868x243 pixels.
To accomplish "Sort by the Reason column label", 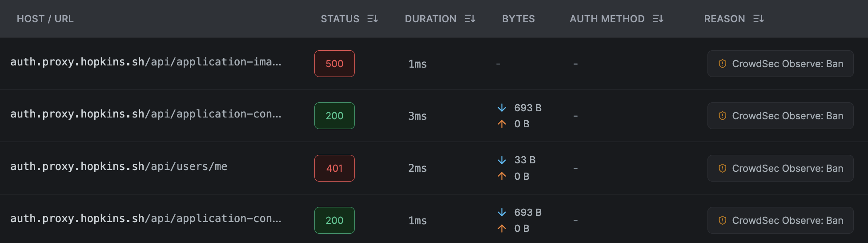I will click(x=724, y=19).
